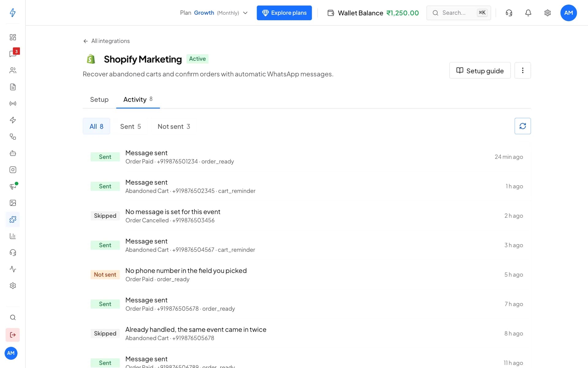Viewport: 588px width, 368px height.
Task: Click the Explore plans button
Action: point(284,13)
